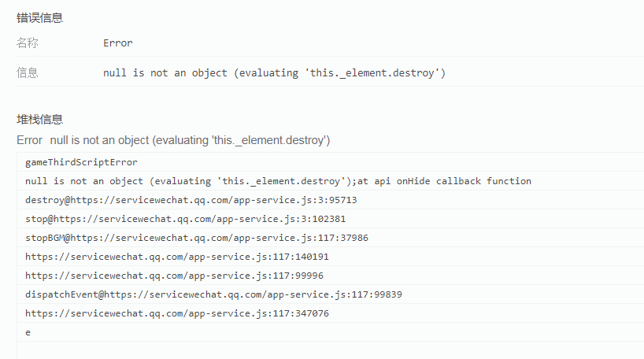
Task: Select the dispatchEvent@ stack frame line
Action: (213, 294)
